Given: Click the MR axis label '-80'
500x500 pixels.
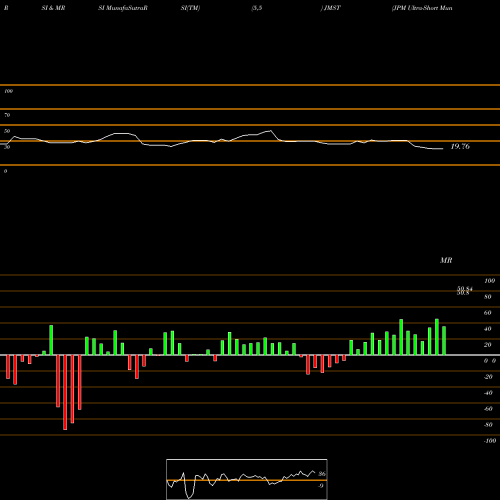Looking at the screenshot, I should pyautogui.click(x=488, y=425).
